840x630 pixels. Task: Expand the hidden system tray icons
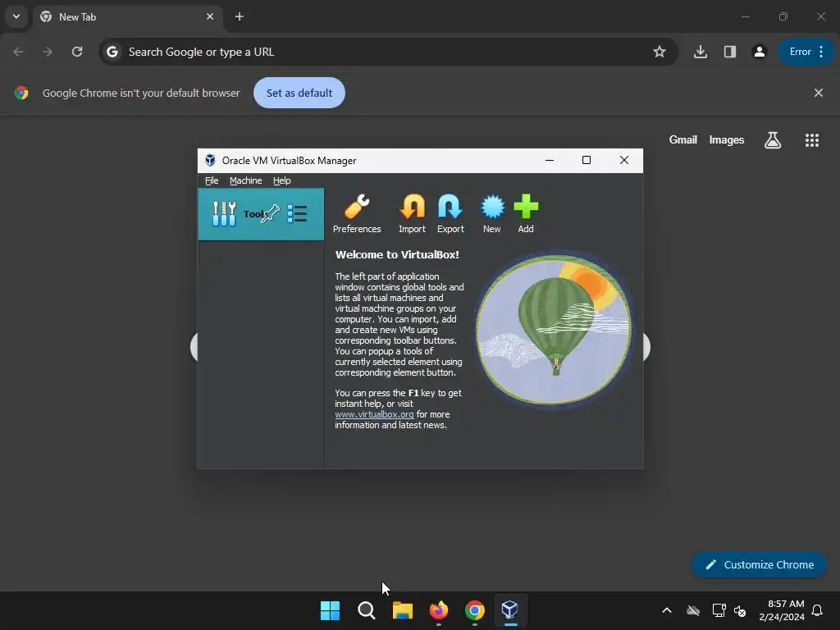pyautogui.click(x=667, y=610)
